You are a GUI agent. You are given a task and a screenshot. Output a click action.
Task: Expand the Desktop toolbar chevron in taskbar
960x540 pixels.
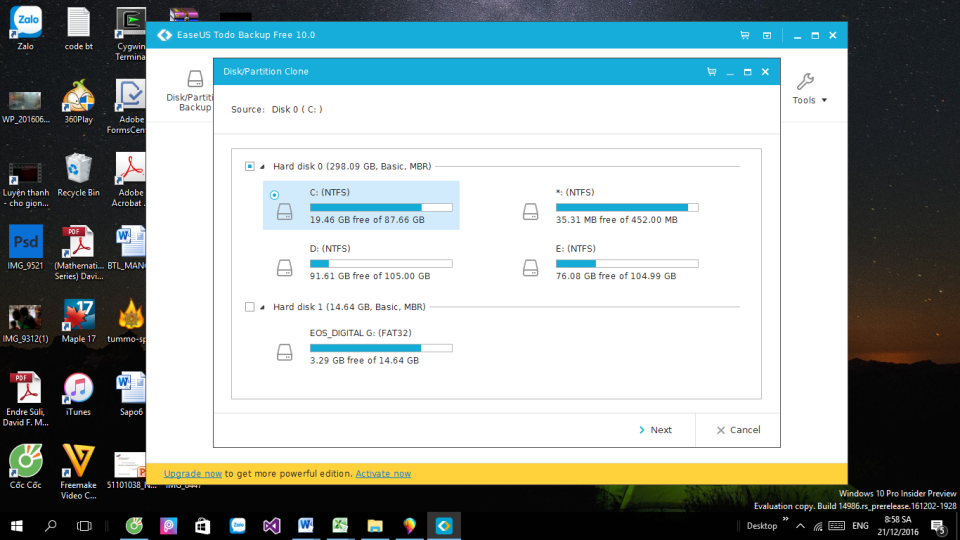786,519
